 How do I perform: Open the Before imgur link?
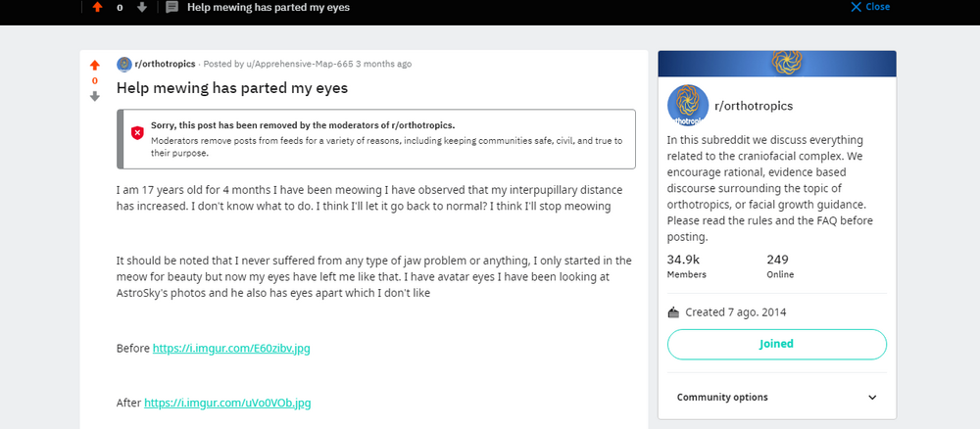click(x=231, y=349)
